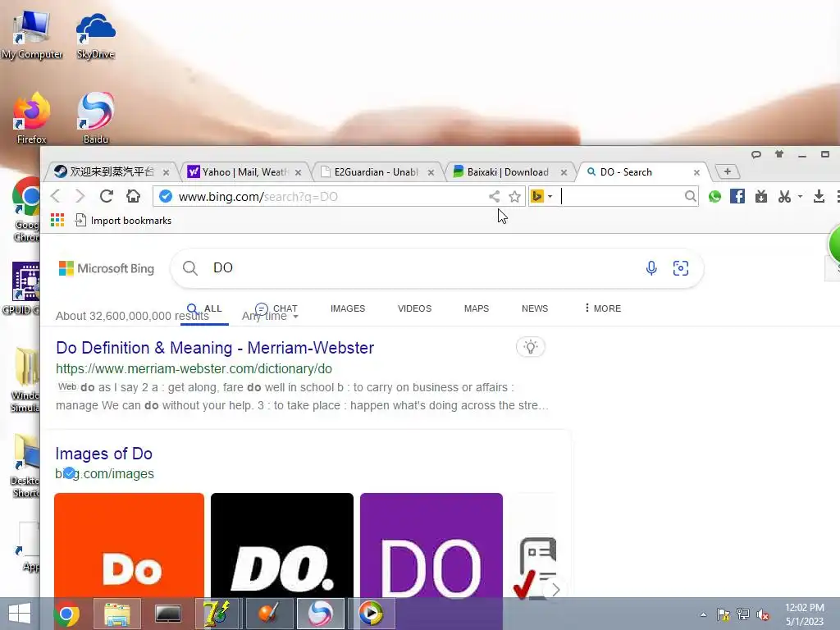Viewport: 840px width, 630px height.
Task: Click the lightbulb insights icon
Action: pos(531,347)
